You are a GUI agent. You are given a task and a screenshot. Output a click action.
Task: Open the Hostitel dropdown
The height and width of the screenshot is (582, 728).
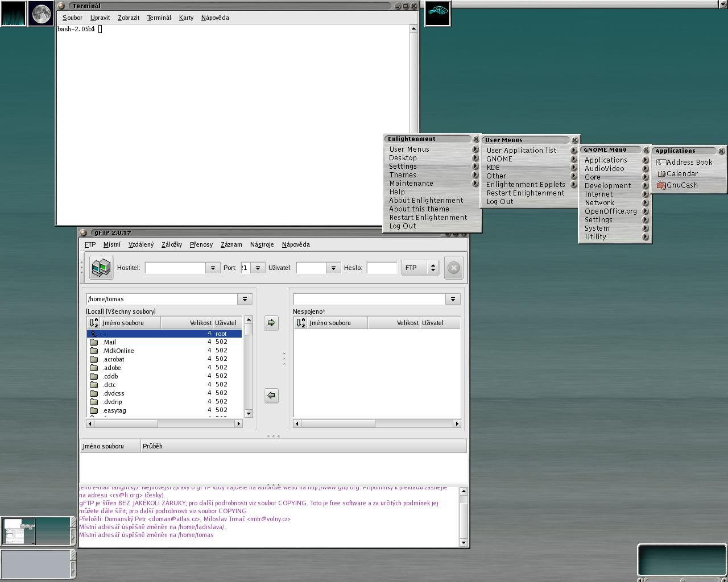[x=213, y=268]
